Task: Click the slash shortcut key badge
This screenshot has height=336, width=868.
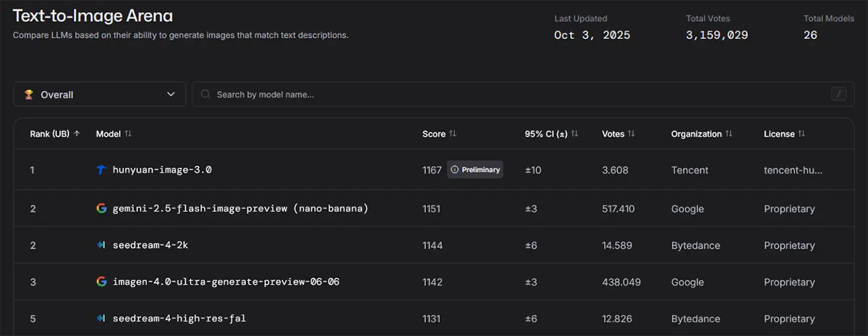Action: pyautogui.click(x=839, y=95)
